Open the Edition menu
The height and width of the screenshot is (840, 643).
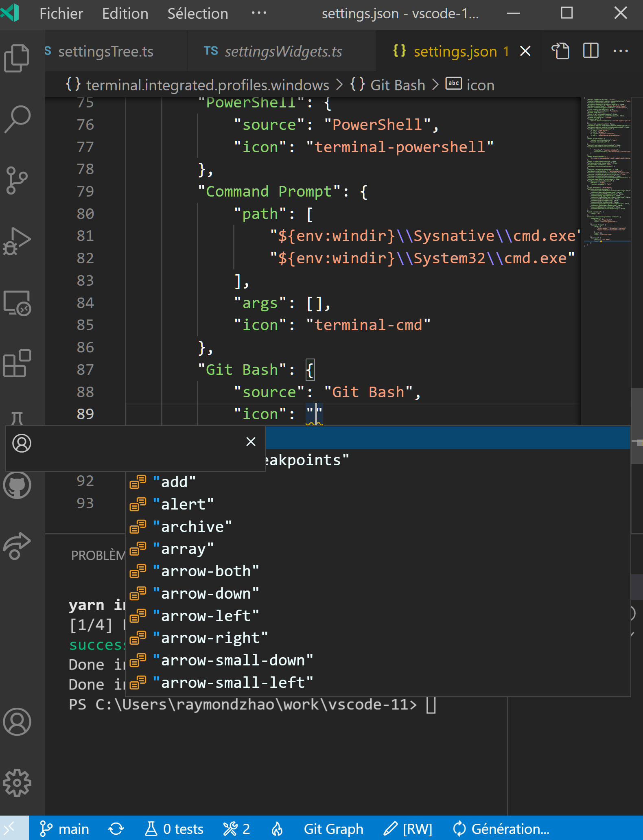coord(125,13)
